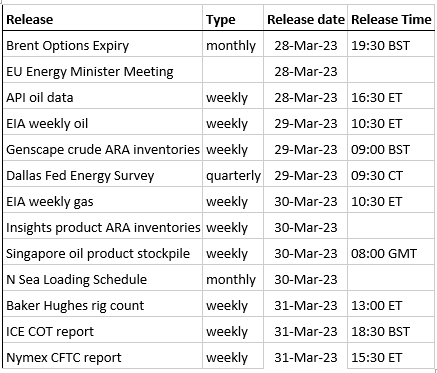Select Dallas Fed Energy Survey cell
Screen dimensions: 437x373
(x=103, y=175)
